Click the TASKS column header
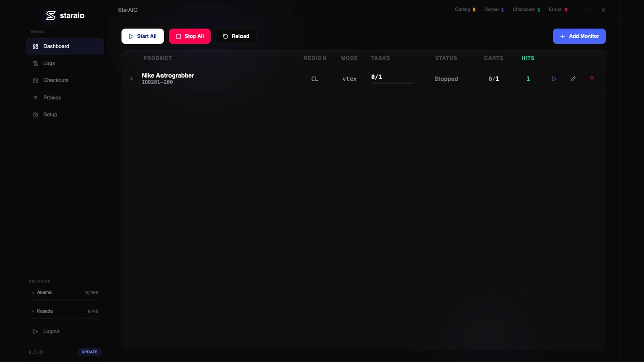Image resolution: width=644 pixels, height=362 pixels. point(380,58)
